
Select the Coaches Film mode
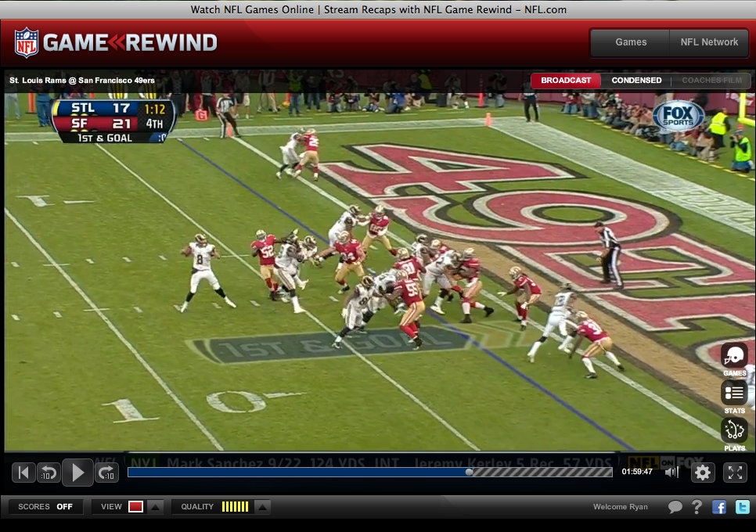[711, 81]
